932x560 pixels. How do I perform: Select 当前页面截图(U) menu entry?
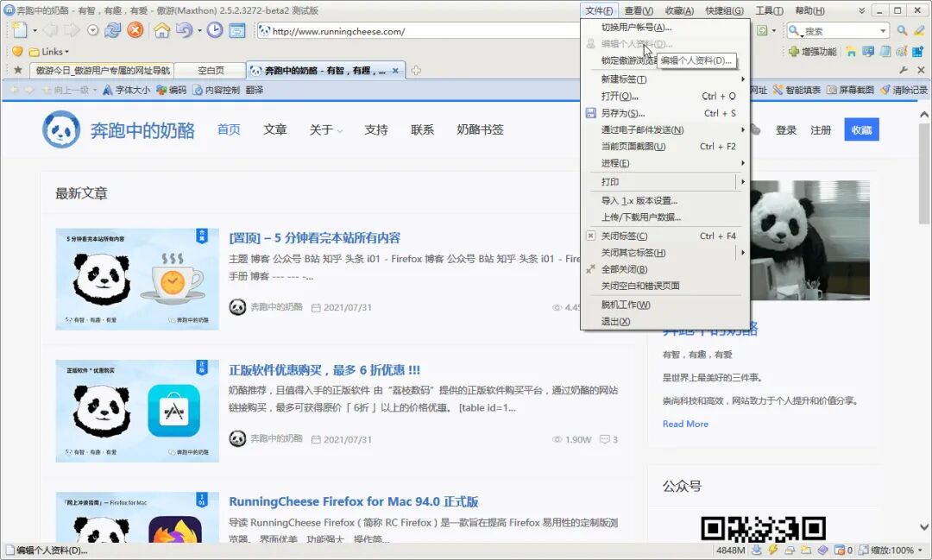pyautogui.click(x=664, y=146)
